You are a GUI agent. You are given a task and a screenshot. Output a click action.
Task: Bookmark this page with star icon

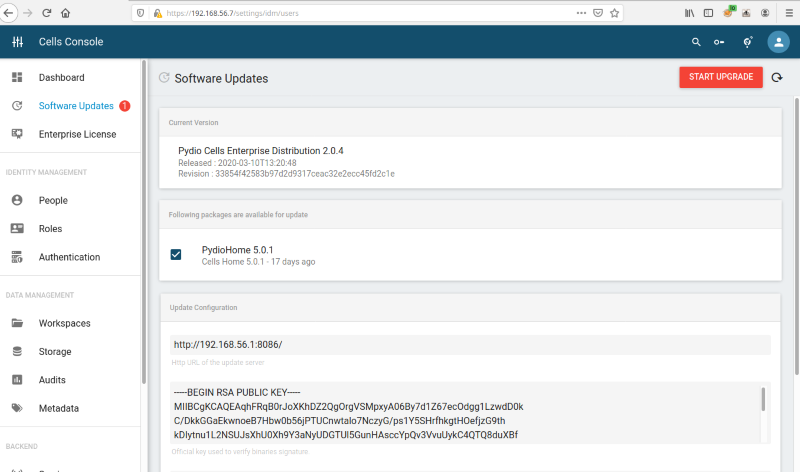point(614,13)
